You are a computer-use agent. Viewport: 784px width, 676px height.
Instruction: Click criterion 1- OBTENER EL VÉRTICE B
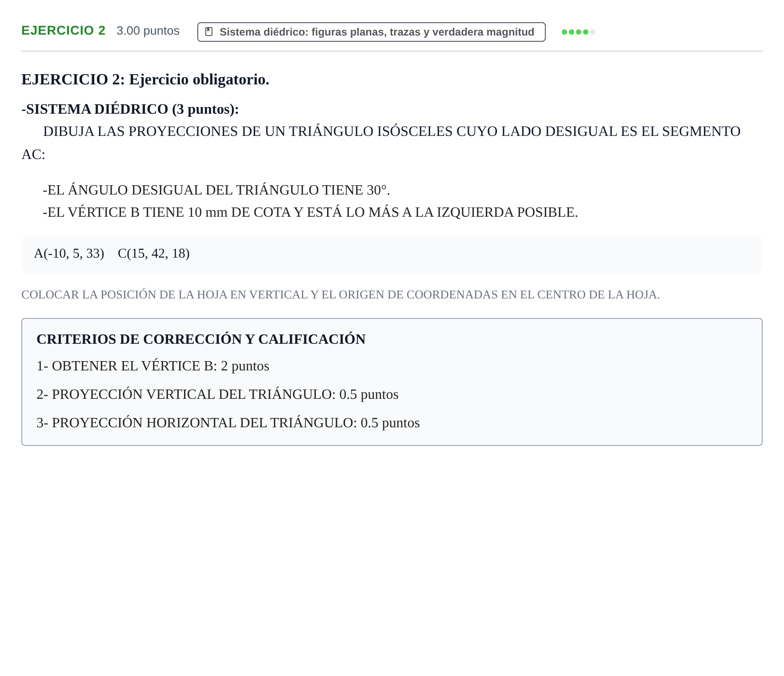pyautogui.click(x=153, y=366)
